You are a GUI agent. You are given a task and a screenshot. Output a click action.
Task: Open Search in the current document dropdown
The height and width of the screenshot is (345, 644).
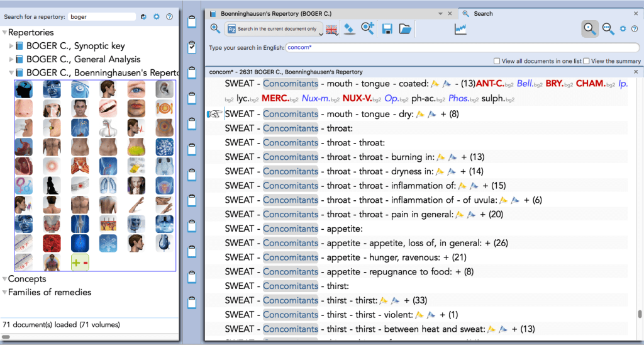point(274,29)
